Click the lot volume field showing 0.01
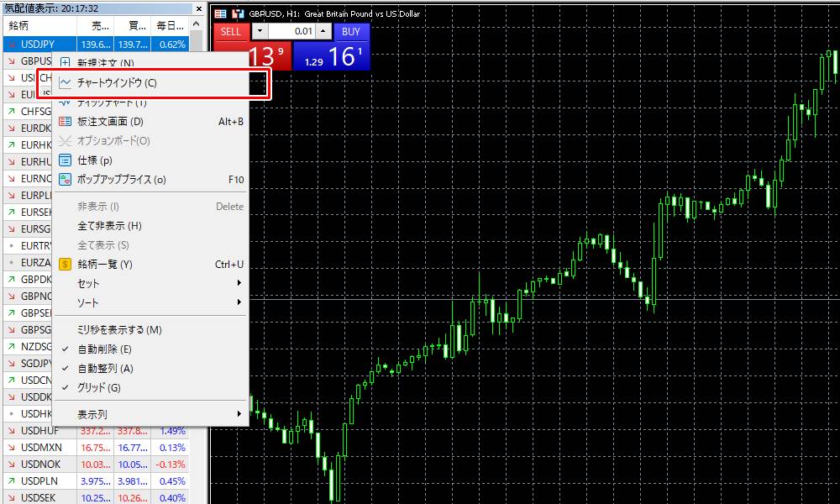840x504 pixels. tap(300, 32)
